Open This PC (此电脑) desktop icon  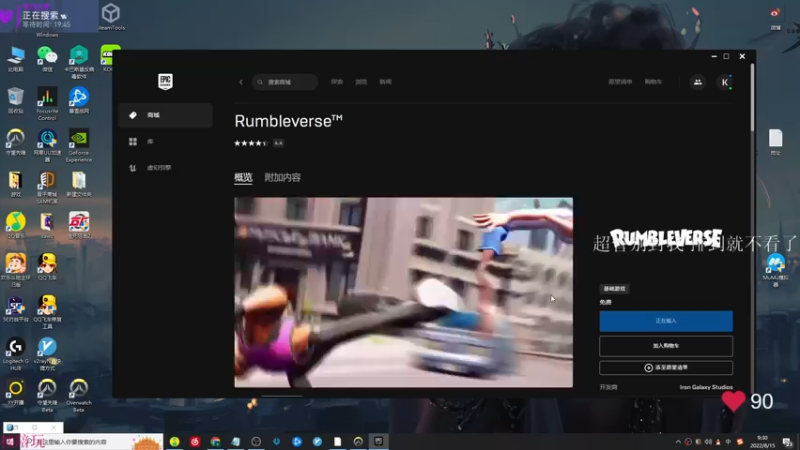click(16, 59)
